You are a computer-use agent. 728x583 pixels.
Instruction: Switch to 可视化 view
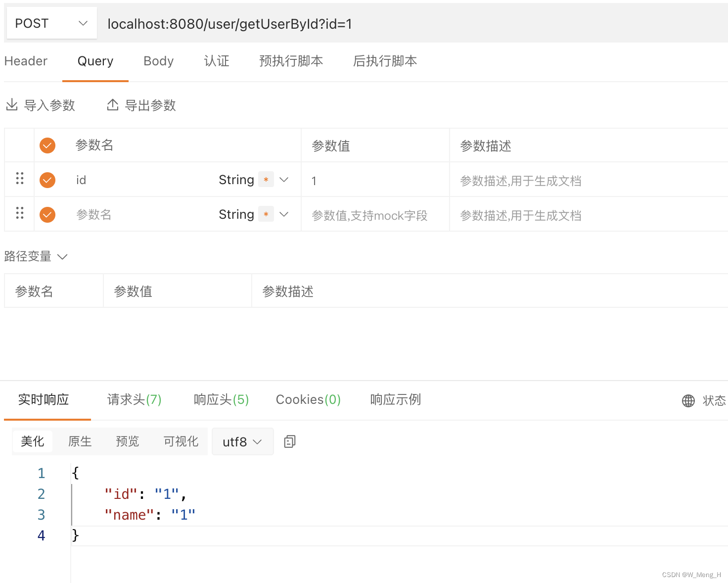coord(181,441)
